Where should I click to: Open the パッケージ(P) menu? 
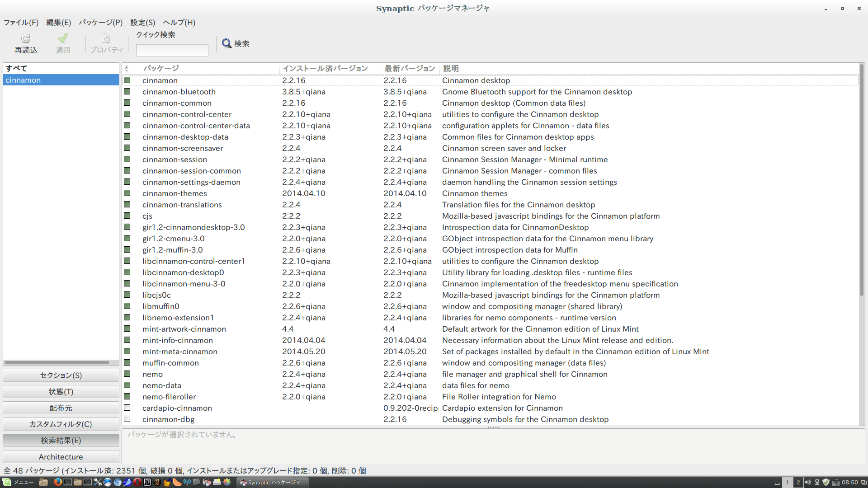click(101, 22)
